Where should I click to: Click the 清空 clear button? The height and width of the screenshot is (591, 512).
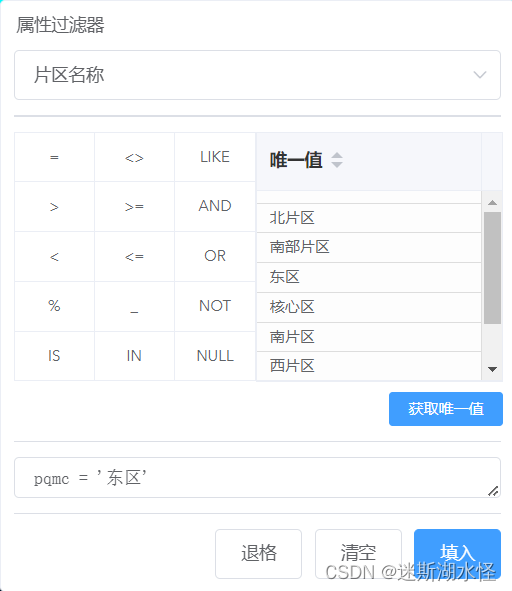coord(358,553)
